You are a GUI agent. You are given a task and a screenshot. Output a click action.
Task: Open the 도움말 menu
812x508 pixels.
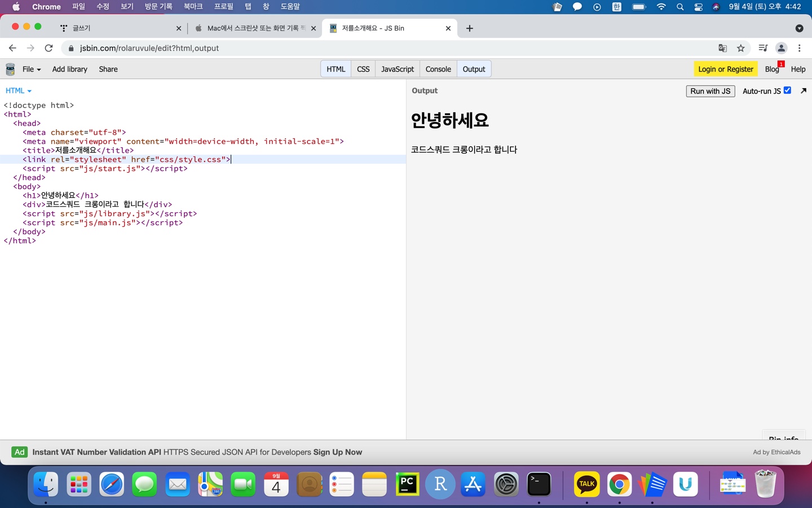(x=290, y=7)
